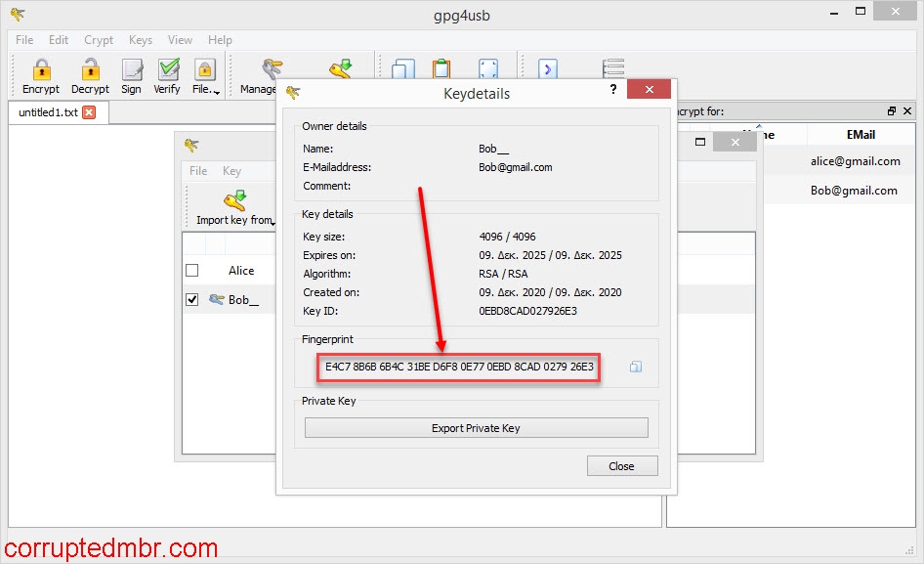This screenshot has height=564, width=924.
Task: Click the fingerprint text field
Action: pyautogui.click(x=458, y=367)
